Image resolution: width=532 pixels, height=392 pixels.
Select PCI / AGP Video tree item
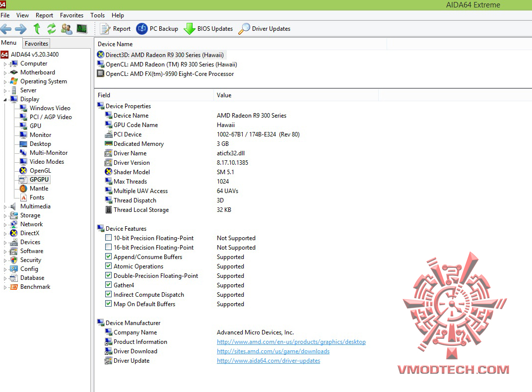[51, 117]
